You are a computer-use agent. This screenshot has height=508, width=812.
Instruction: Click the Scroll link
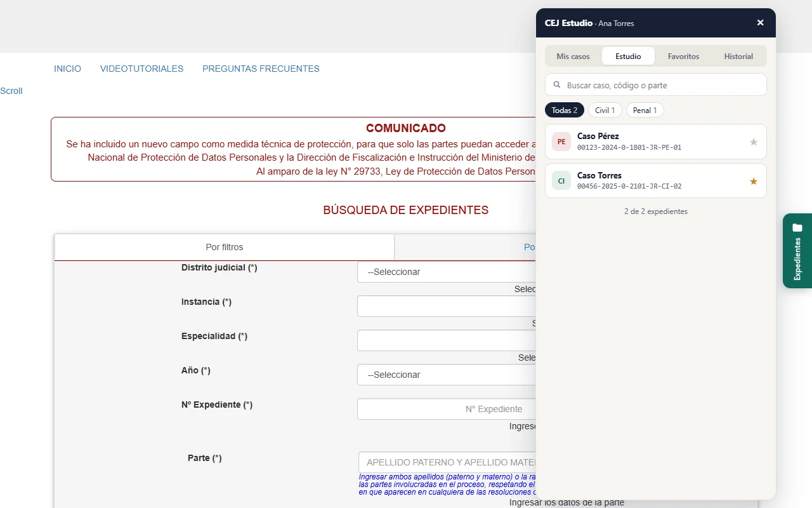pyautogui.click(x=11, y=91)
